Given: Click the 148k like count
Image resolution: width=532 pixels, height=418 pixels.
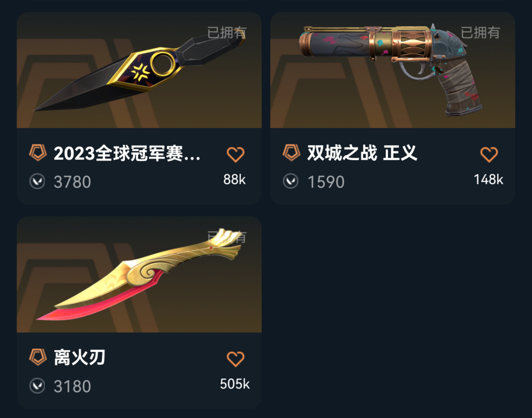Looking at the screenshot, I should click(489, 180).
